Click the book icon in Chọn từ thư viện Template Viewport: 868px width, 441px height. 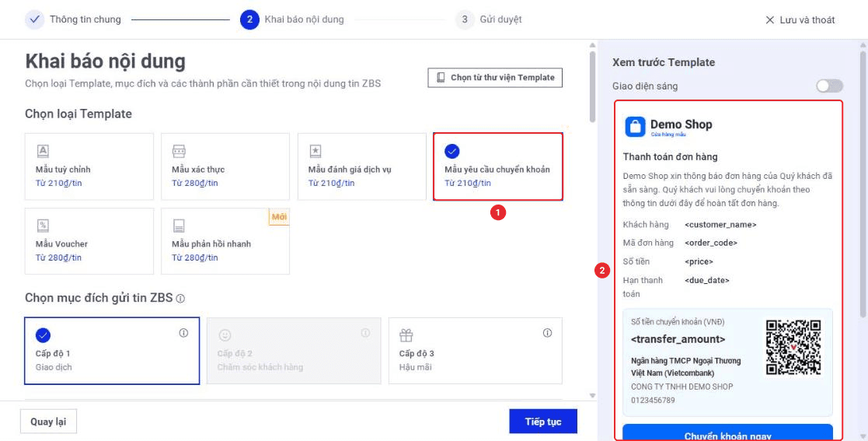441,78
